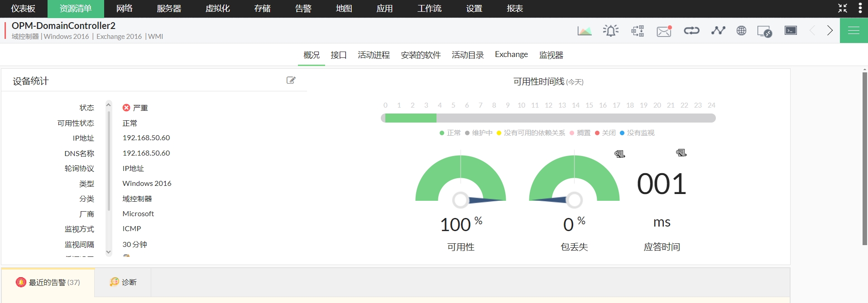Screen dimensions: 868x303
Task: Click the envelope mail icon
Action: click(x=664, y=31)
